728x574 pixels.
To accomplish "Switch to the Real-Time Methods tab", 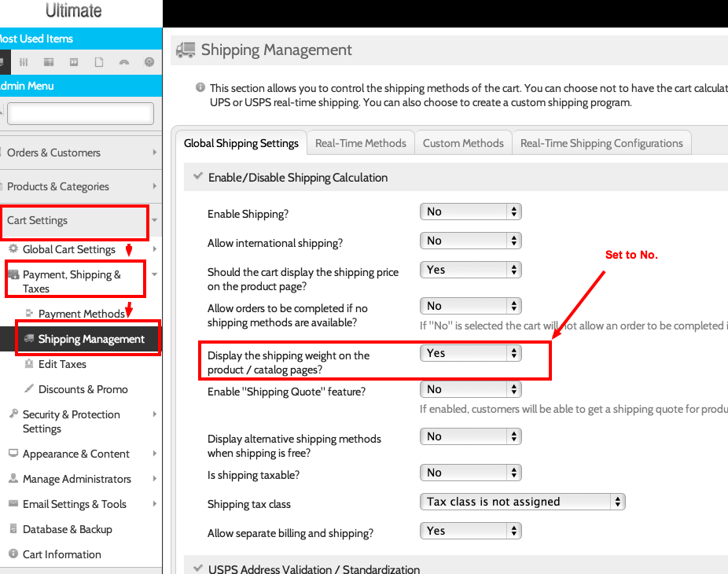I will point(360,143).
